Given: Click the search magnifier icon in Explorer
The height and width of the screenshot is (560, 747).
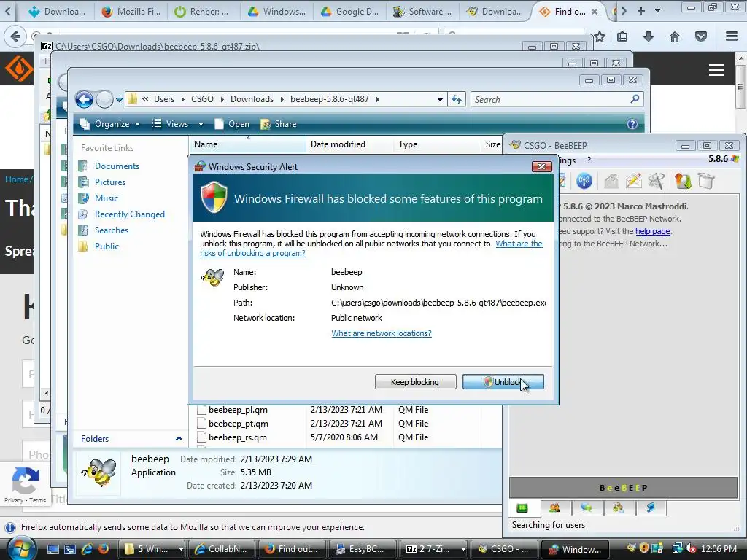Looking at the screenshot, I should coord(635,99).
